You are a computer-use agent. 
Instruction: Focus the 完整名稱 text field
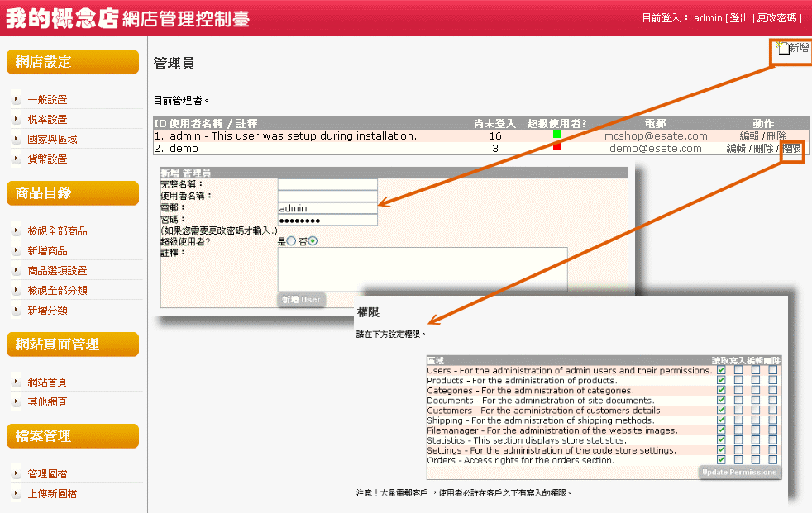point(327,184)
